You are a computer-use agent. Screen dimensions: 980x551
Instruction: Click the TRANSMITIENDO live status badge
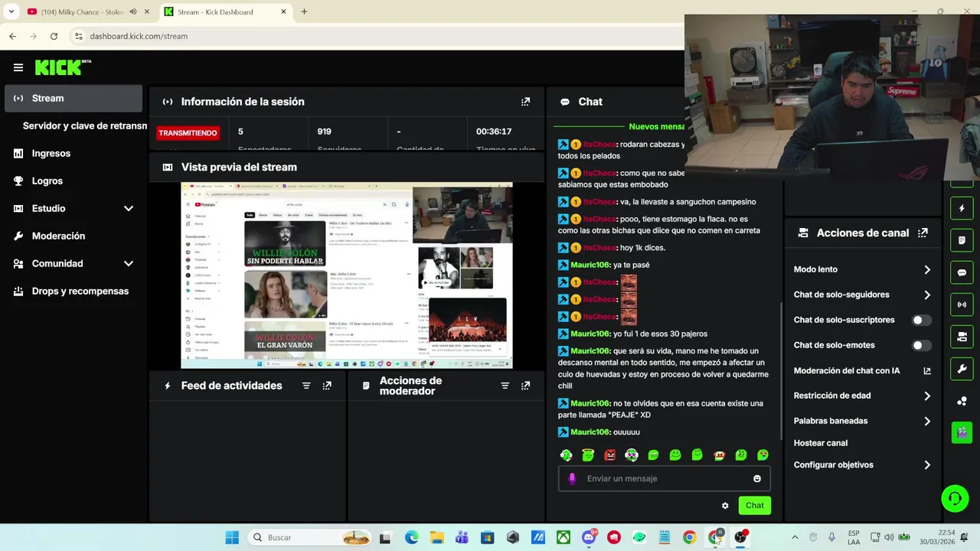(x=188, y=132)
